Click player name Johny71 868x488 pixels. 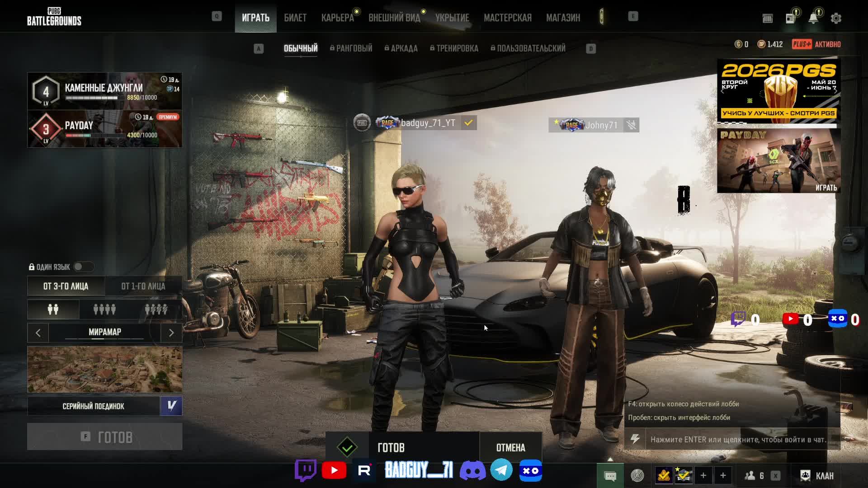601,125
